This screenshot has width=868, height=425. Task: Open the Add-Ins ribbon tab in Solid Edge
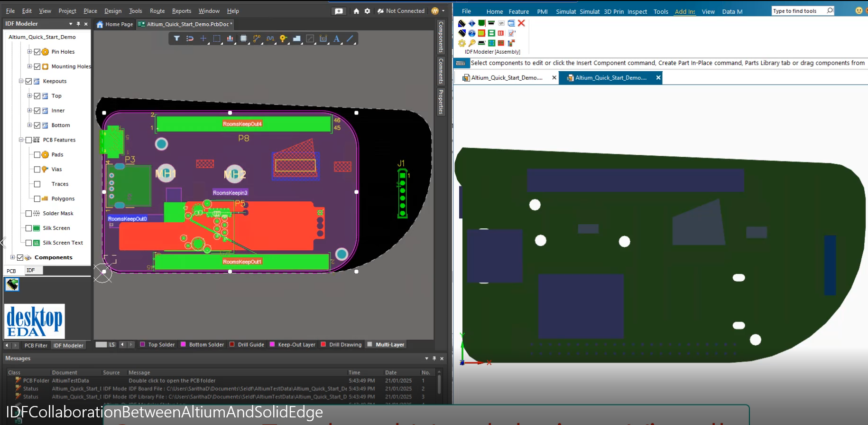[685, 11]
